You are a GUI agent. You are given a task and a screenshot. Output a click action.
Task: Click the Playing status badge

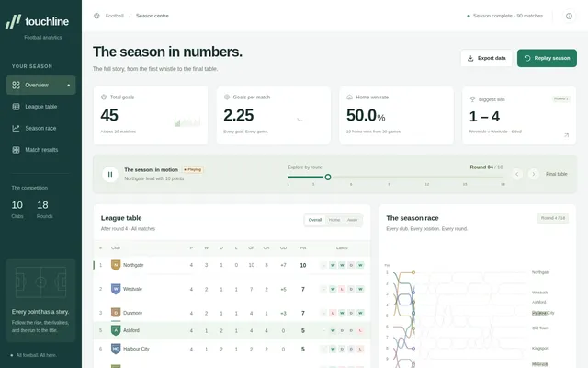pyautogui.click(x=193, y=169)
